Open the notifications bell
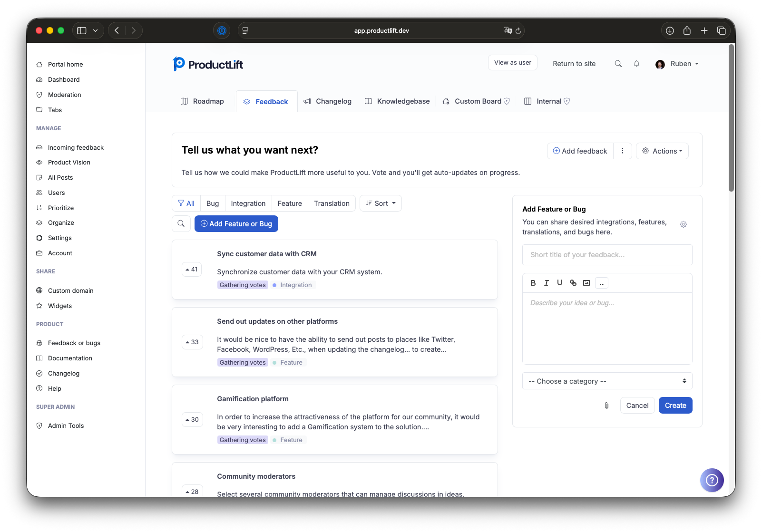Screen dimensions: 762x532 636,64
